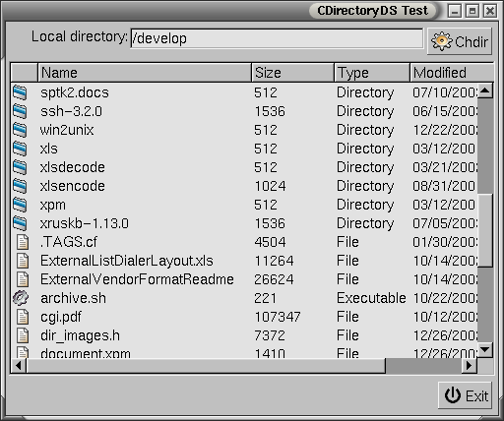Click the file icon for .TAGS.cf
The height and width of the screenshot is (421, 504).
pyautogui.click(x=23, y=242)
